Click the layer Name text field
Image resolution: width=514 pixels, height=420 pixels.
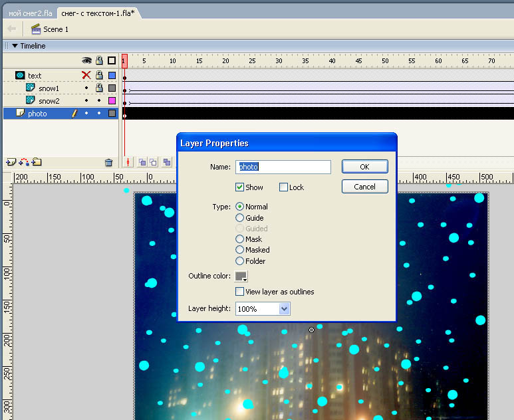[x=283, y=167]
